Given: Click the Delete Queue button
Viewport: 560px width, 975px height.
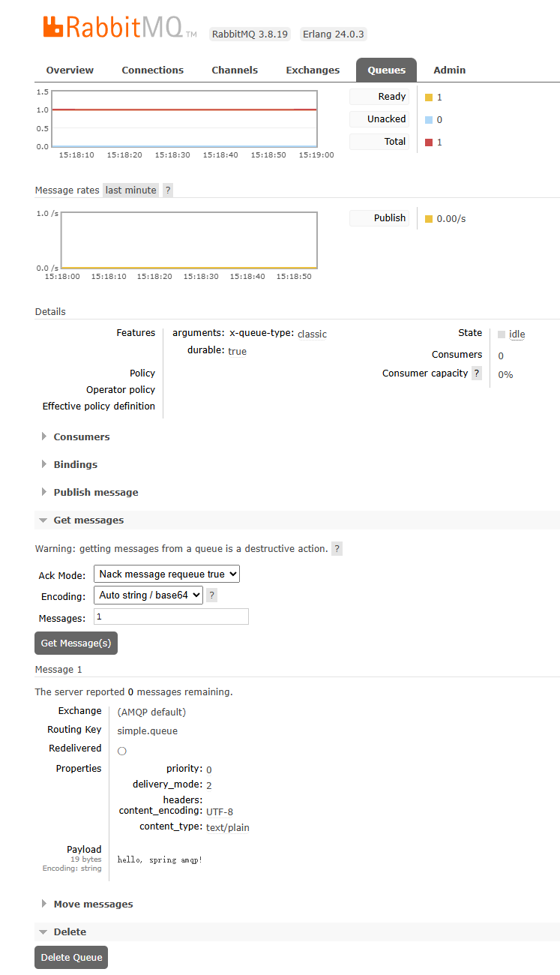Looking at the screenshot, I should click(x=71, y=957).
